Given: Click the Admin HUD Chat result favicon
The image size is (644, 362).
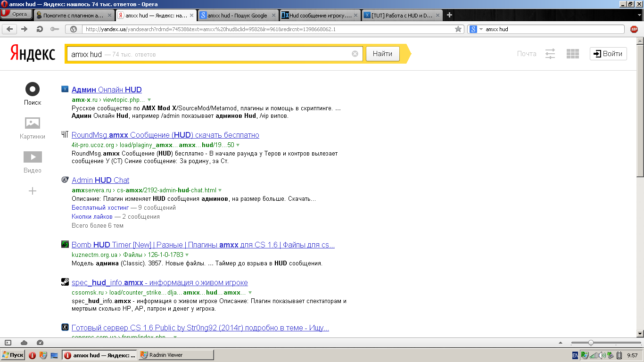Looking at the screenshot, I should pos(65,180).
